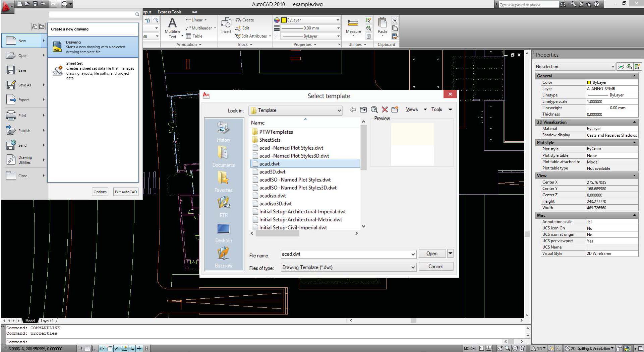Click the ShowMotion icon in status bar
The height and width of the screenshot is (352, 644).
tap(522, 348)
